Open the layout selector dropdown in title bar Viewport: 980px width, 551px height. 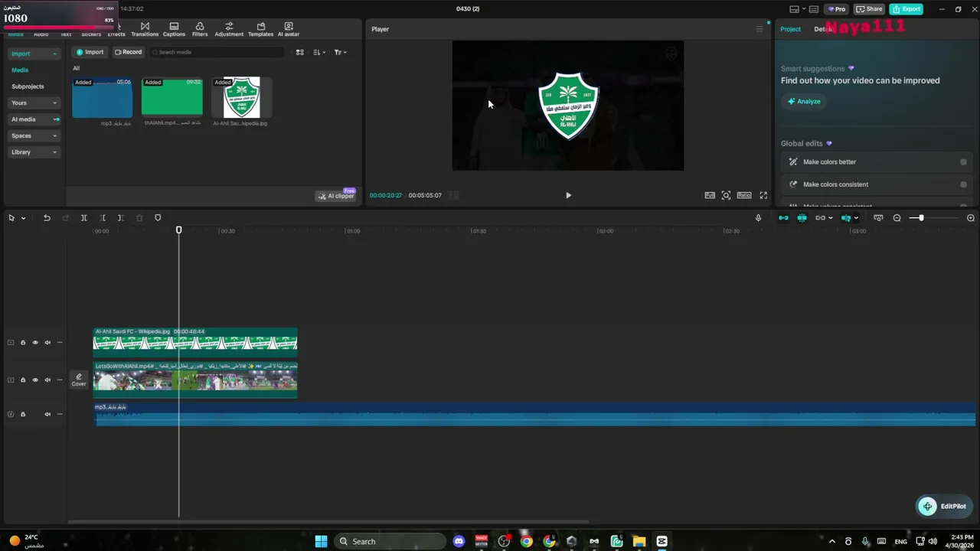[796, 9]
